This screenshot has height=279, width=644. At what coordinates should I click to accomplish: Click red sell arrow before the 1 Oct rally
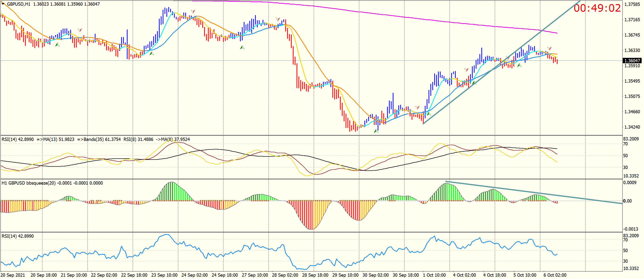[x=417, y=108]
